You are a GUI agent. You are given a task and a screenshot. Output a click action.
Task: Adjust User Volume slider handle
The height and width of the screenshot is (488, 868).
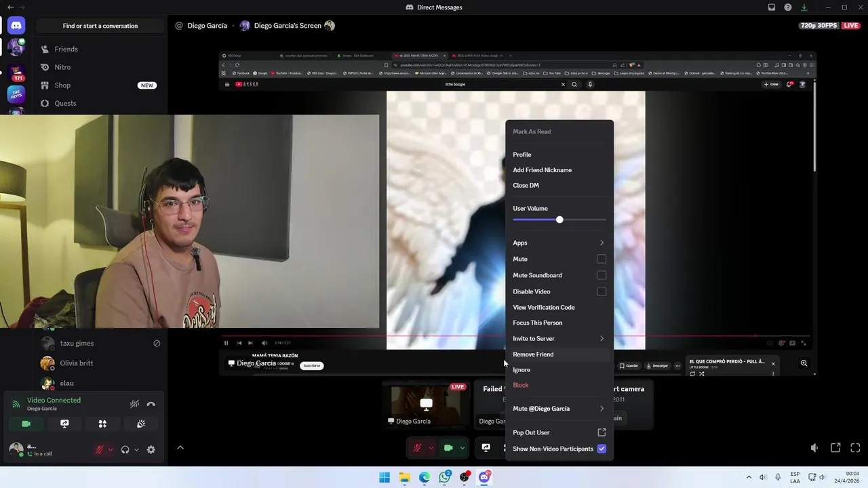tap(559, 220)
